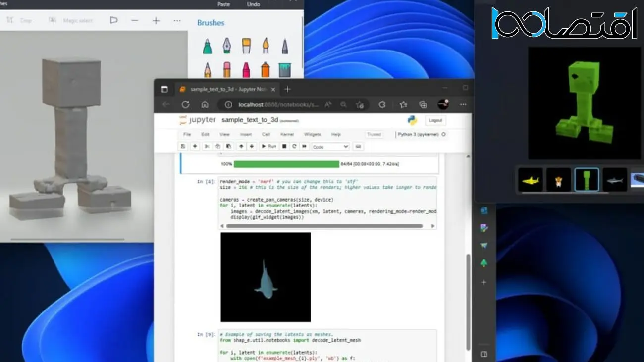Cut selected cell with scissors icon
The image size is (644, 362).
pos(207,147)
